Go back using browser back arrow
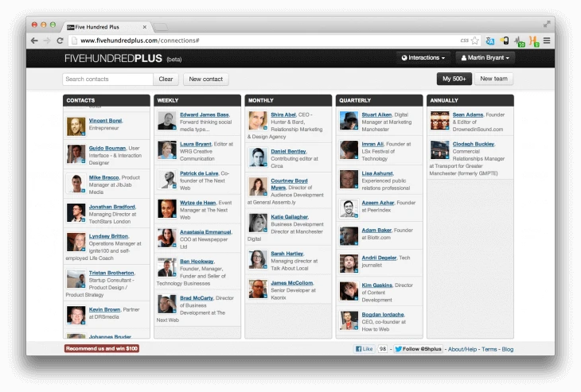This screenshot has width=581, height=392. [34, 41]
